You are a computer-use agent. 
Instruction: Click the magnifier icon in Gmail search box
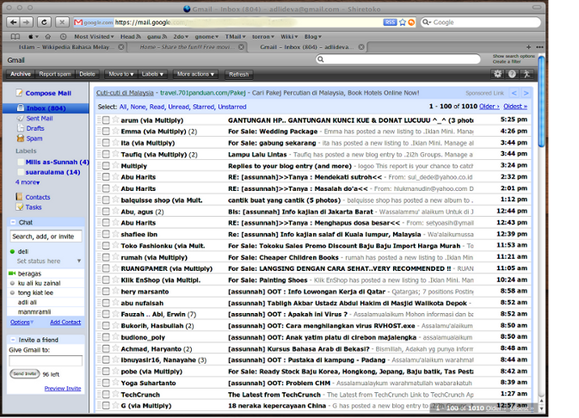[x=321, y=59]
